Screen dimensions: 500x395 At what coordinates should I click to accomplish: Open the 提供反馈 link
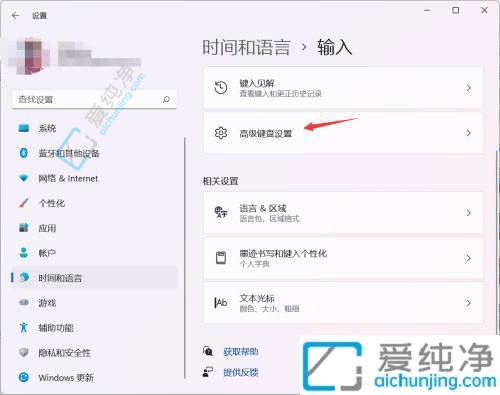pyautogui.click(x=241, y=372)
